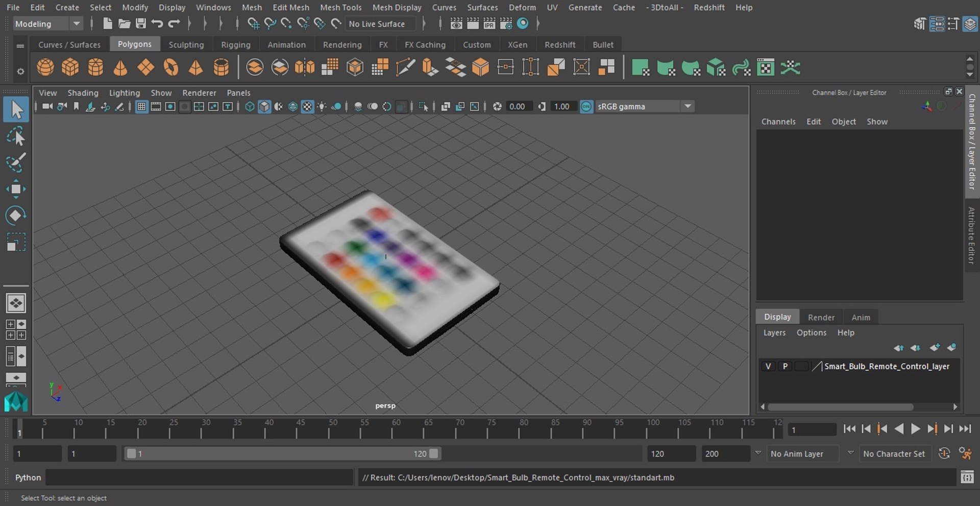This screenshot has height=506, width=980.
Task: Switch to single perspective panel layout
Action: (x=16, y=303)
